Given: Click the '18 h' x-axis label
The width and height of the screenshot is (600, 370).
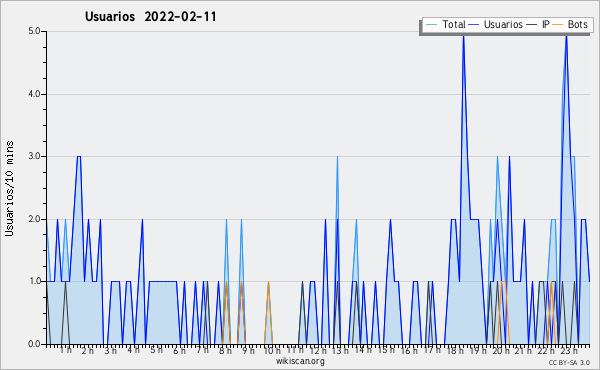Looking at the screenshot, I should (x=455, y=350).
